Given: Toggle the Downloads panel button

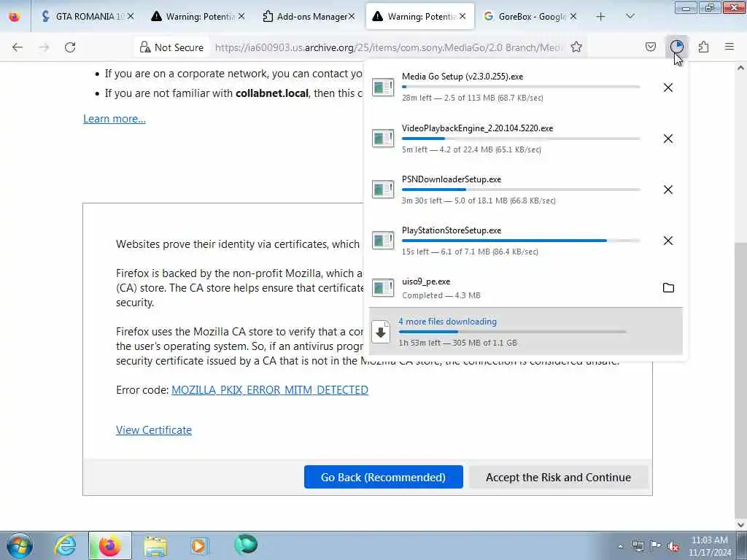Looking at the screenshot, I should [677, 47].
